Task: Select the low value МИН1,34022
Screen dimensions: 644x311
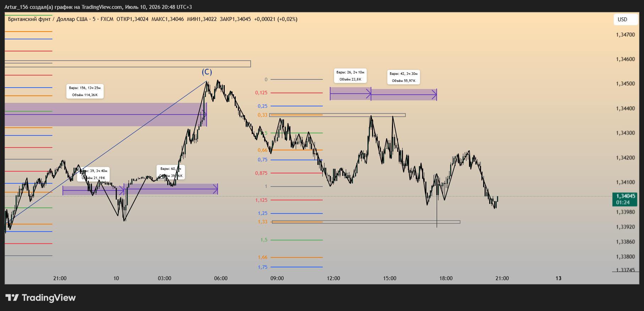Action: [x=202, y=19]
